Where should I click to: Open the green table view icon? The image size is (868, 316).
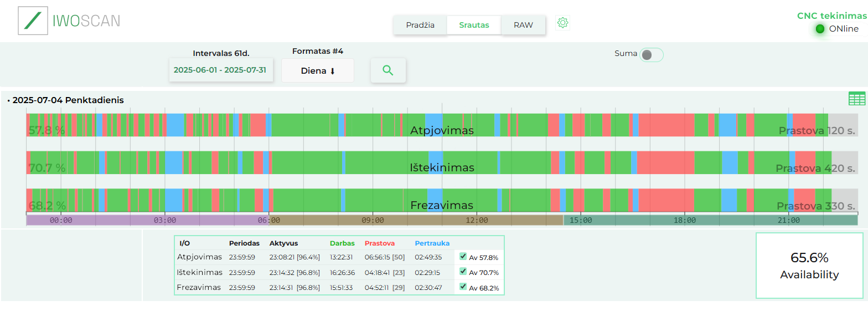click(x=856, y=99)
